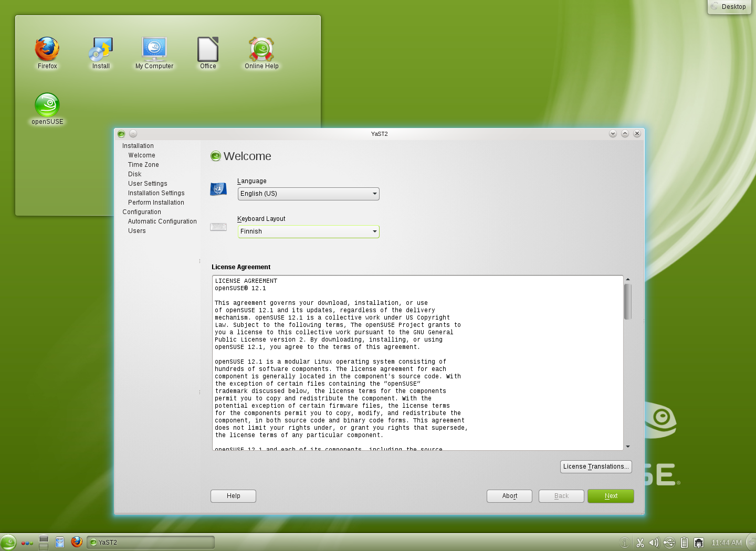Viewport: 756px width, 551px height.
Task: Click the Welcome page title
Action: 247,156
